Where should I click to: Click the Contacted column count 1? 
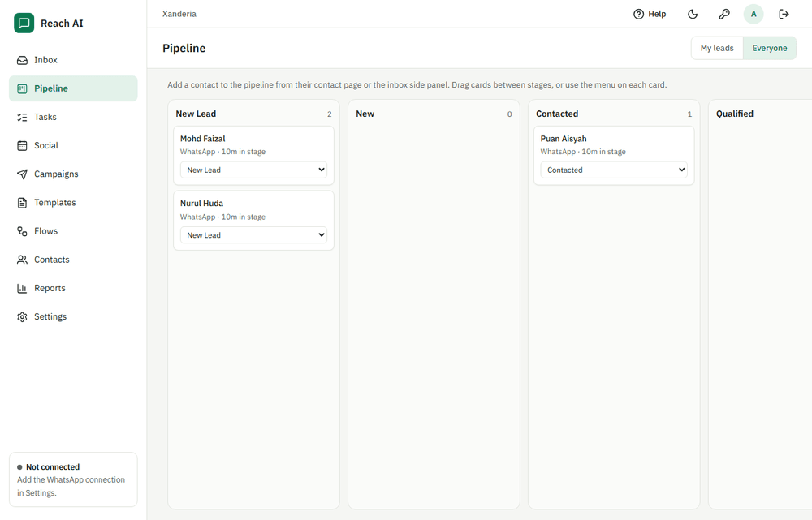pos(689,114)
